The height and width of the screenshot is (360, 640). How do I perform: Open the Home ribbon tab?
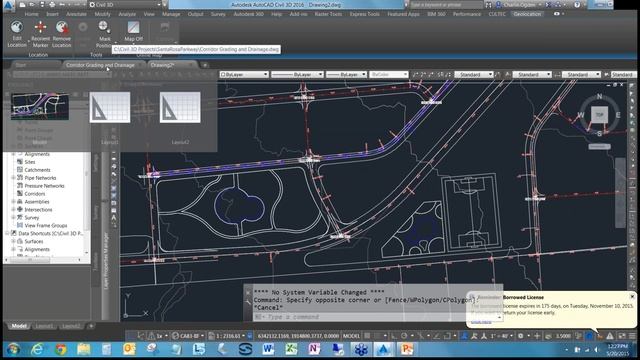(31, 14)
